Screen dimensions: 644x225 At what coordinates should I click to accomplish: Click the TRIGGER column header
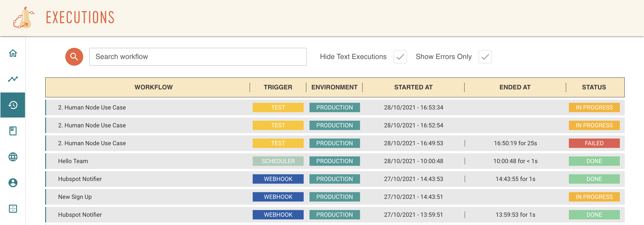[x=278, y=87]
